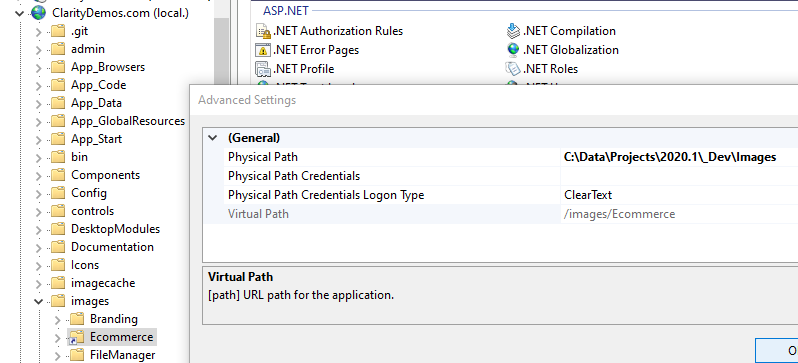This screenshot has width=798, height=363.
Task: Click the Icons folder icon
Action: click(x=58, y=265)
